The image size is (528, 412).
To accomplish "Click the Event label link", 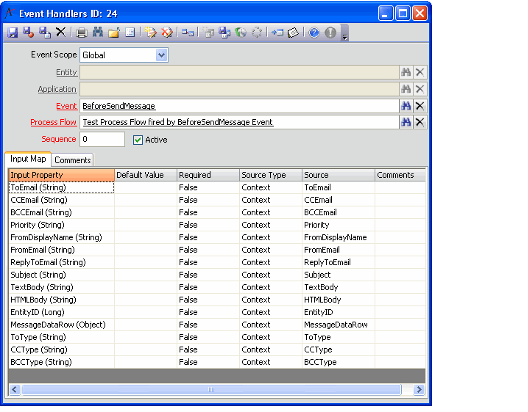I will tap(66, 106).
